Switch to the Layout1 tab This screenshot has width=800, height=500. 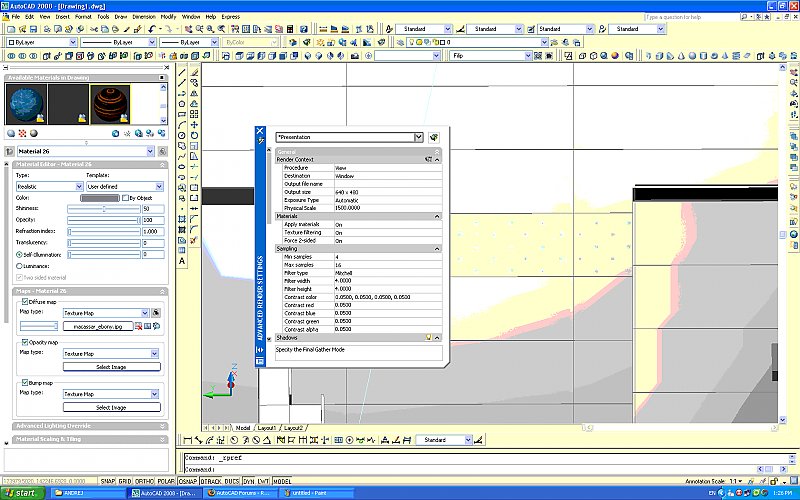[x=267, y=427]
